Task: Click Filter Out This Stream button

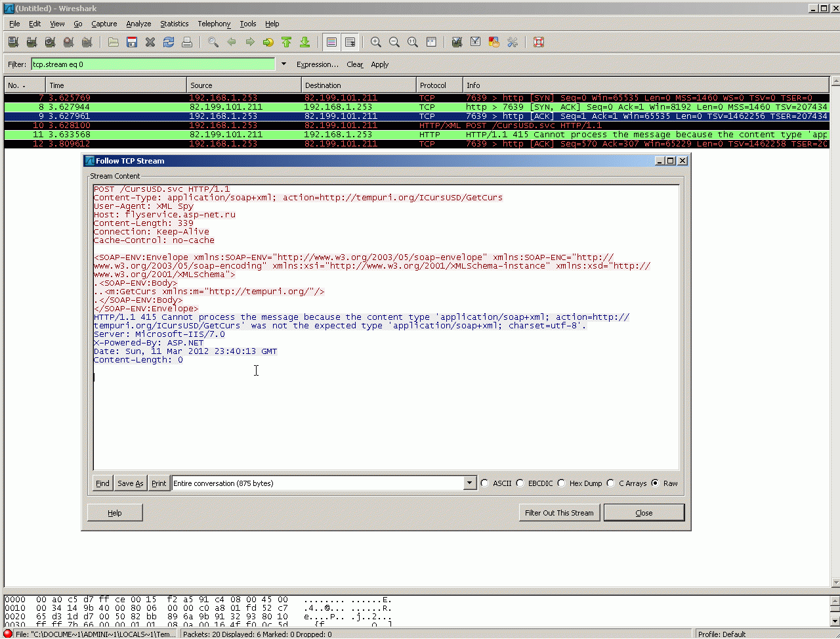Action: 559,513
